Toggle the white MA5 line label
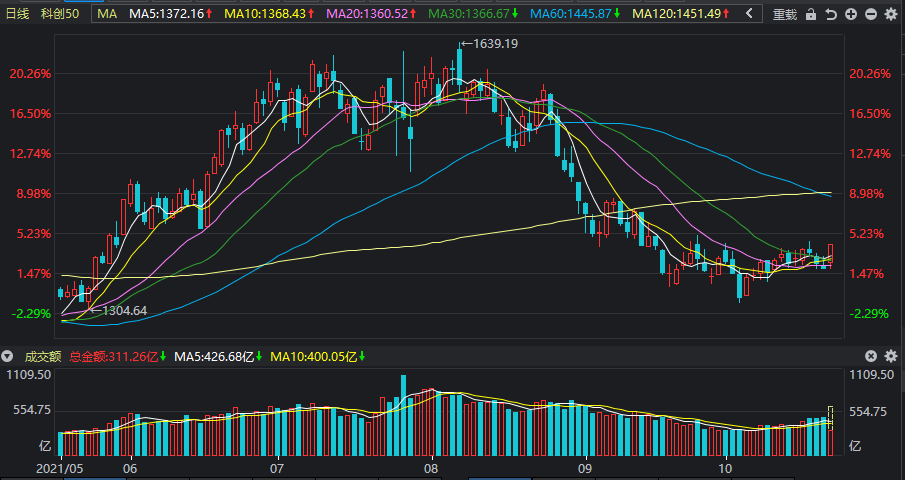 (171, 14)
